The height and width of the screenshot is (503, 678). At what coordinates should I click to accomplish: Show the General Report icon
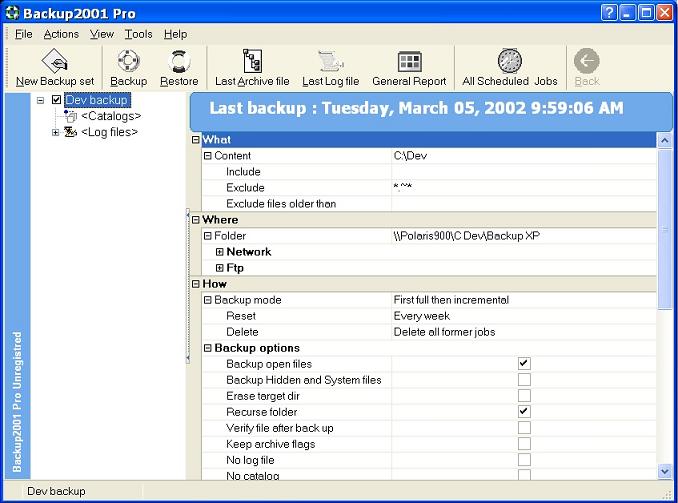pos(409,62)
